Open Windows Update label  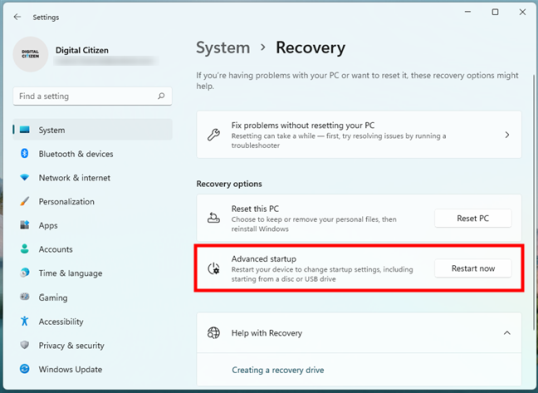pyautogui.click(x=70, y=369)
